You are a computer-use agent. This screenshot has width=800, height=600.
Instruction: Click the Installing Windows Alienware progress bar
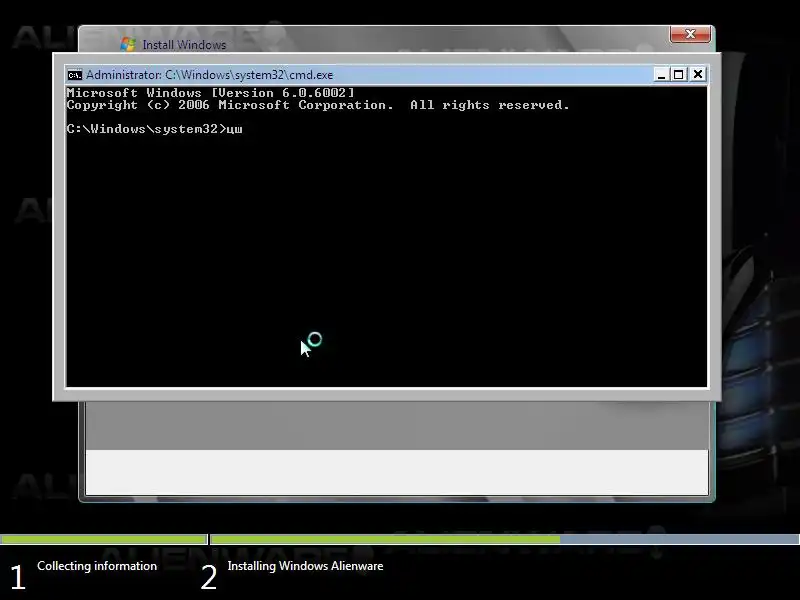505,539
